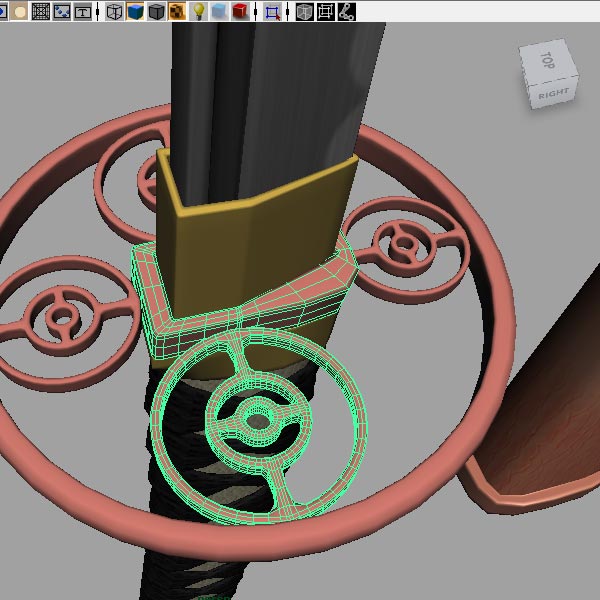The width and height of the screenshot is (600, 600).
Task: Toggle High Quality red cube icon
Action: click(x=240, y=11)
